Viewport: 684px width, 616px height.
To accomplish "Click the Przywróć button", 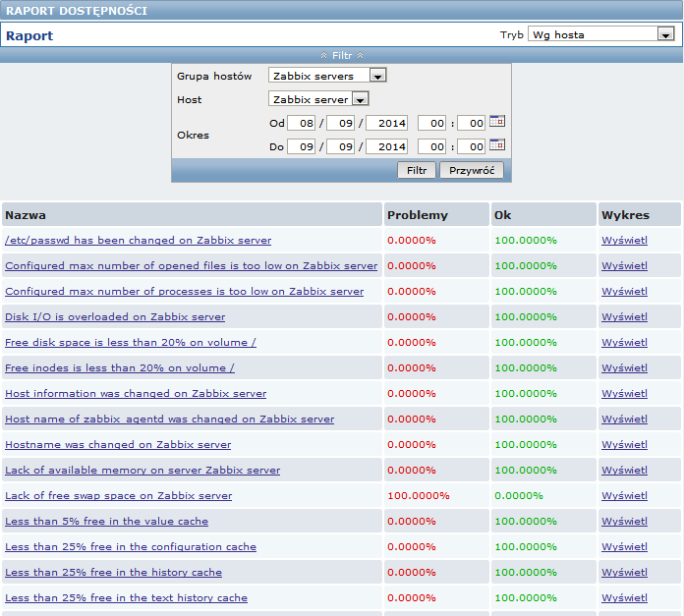I will (x=472, y=171).
